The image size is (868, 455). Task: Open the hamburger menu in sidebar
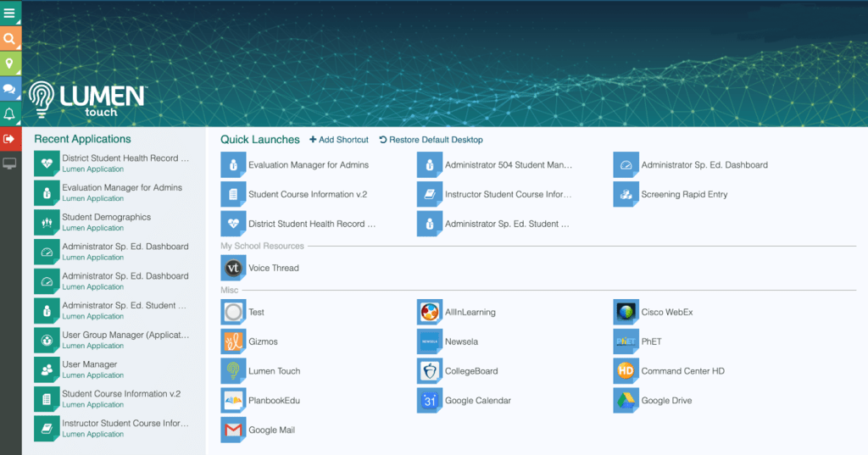pos(10,13)
